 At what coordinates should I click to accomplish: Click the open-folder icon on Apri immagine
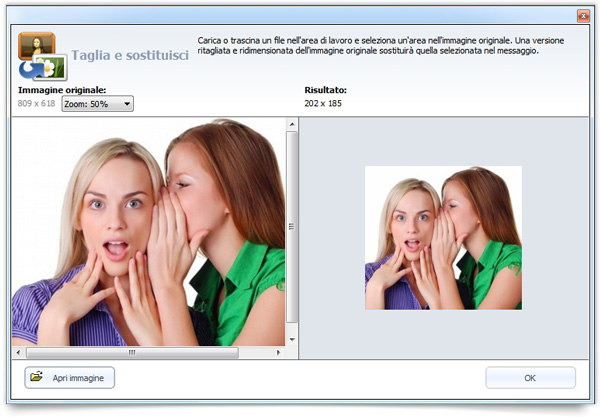(37, 378)
